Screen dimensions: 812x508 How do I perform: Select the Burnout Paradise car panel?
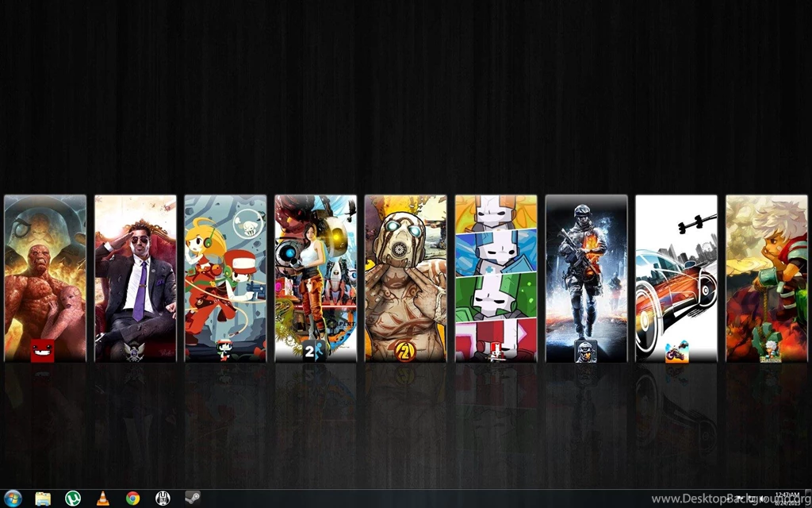pos(675,278)
